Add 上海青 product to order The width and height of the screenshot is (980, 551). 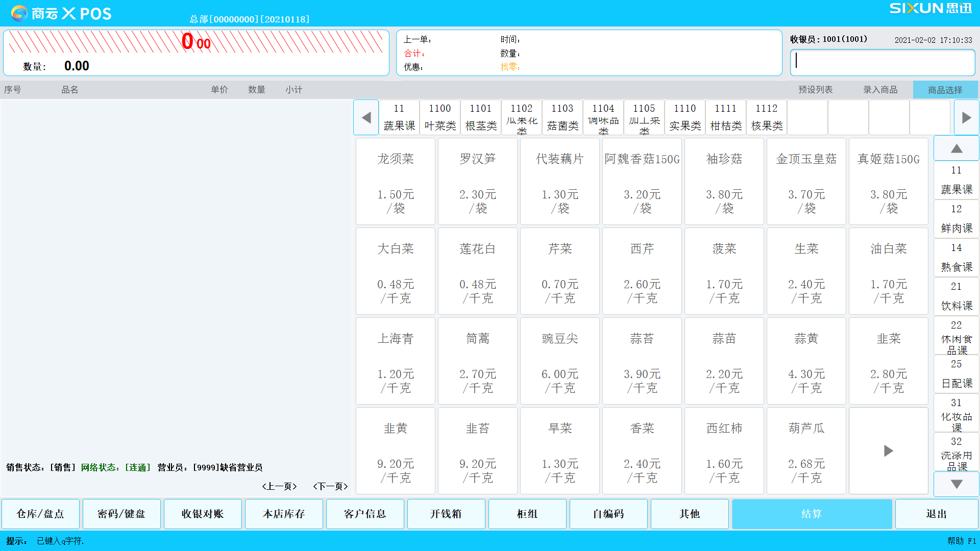click(396, 361)
